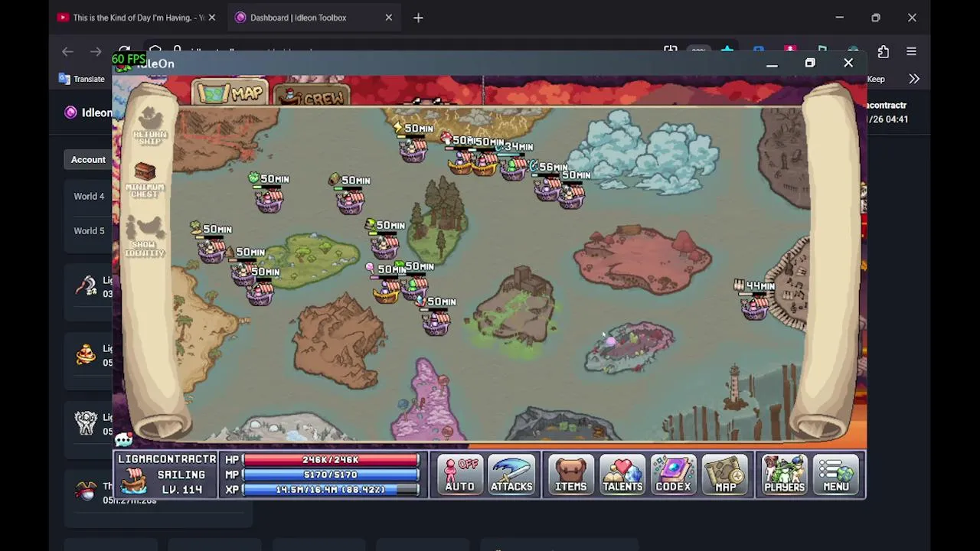Open the PLAYERS list

pyautogui.click(x=784, y=474)
